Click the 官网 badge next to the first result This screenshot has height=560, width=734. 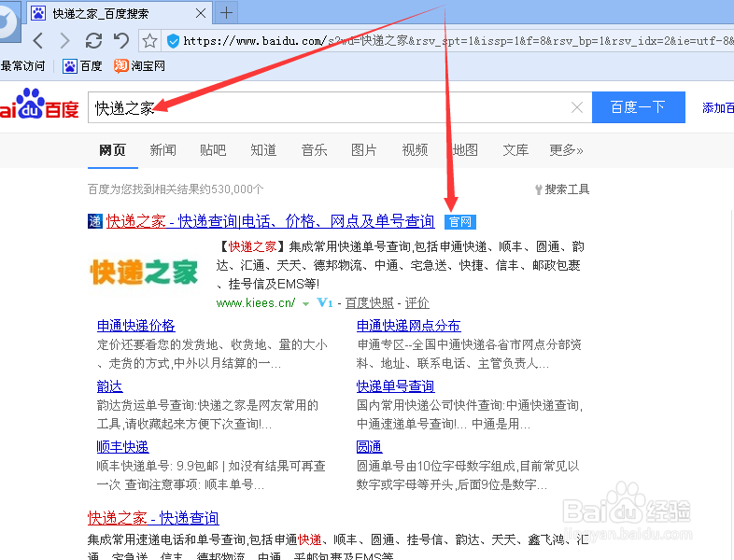point(460,222)
